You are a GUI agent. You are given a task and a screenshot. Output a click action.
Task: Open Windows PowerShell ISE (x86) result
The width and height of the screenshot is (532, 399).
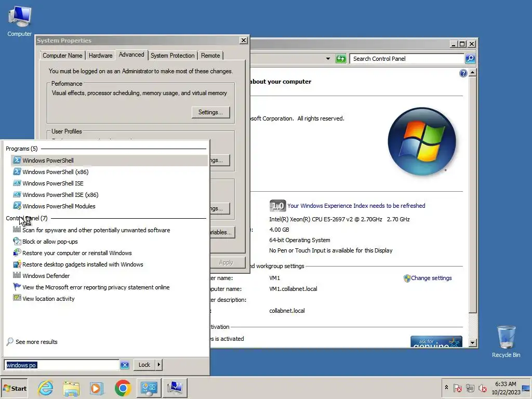[x=109, y=195]
